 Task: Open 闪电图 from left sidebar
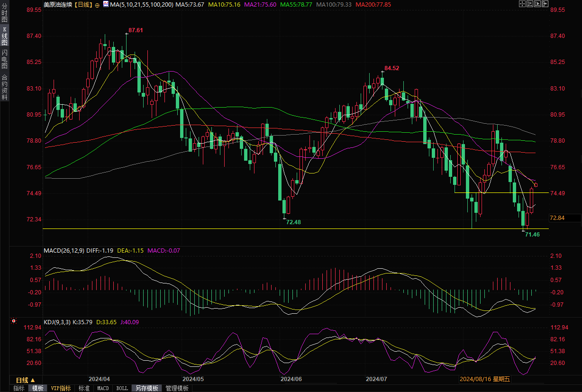pos(5,59)
